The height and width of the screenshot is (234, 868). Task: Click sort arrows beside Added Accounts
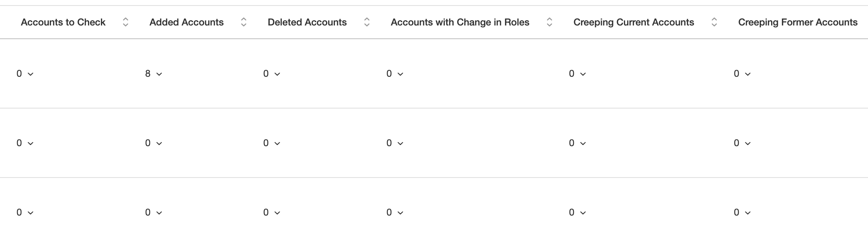(244, 22)
